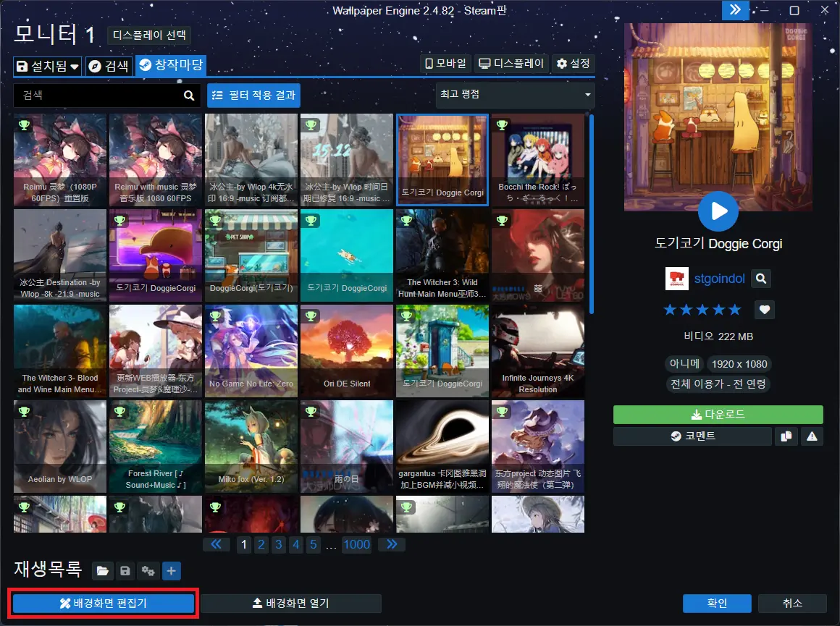The height and width of the screenshot is (626, 840).
Task: Go to page 3 of results
Action: (x=279, y=545)
